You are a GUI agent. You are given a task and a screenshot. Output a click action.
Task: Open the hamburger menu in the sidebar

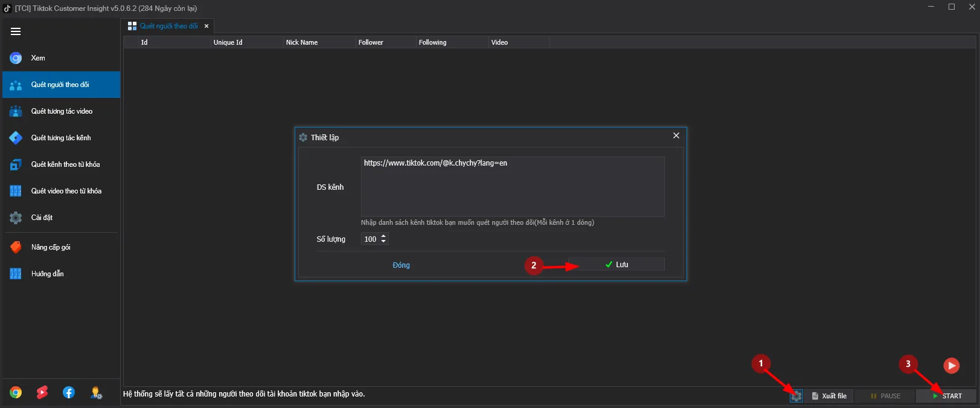pyautogui.click(x=16, y=31)
